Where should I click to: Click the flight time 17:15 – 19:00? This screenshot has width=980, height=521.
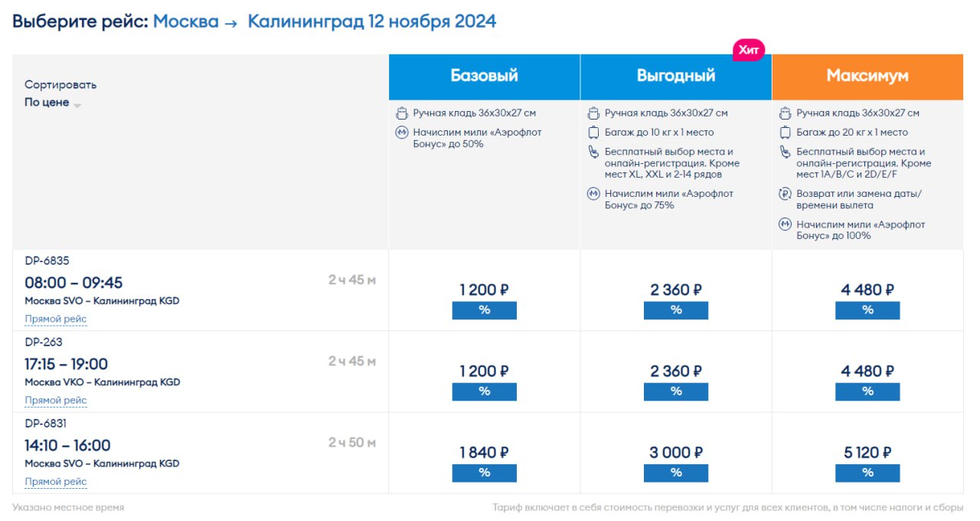pyautogui.click(x=67, y=364)
